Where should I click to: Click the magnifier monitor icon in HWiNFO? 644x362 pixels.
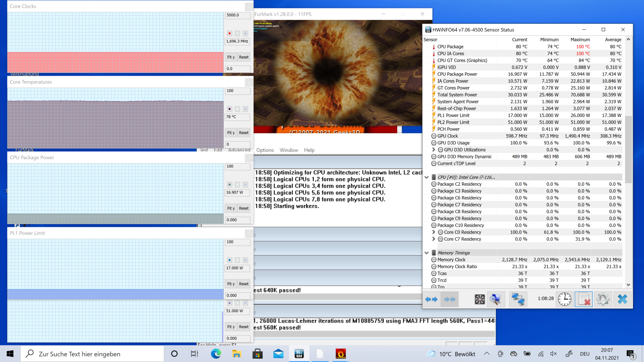[x=495, y=299]
